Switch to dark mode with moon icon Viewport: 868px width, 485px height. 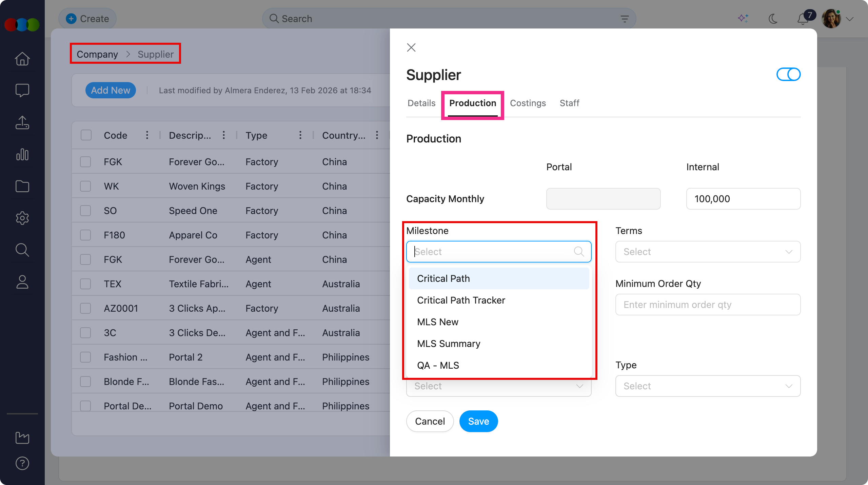(773, 19)
